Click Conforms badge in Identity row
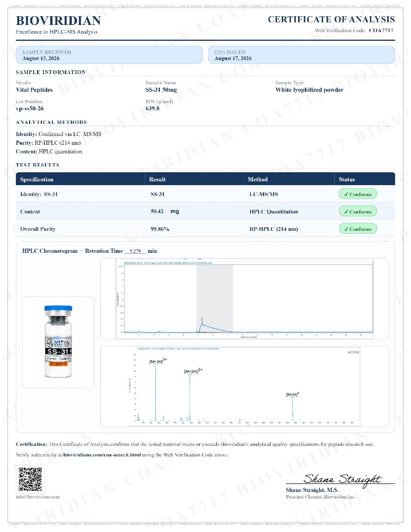The width and height of the screenshot is (411, 532). pos(358,194)
